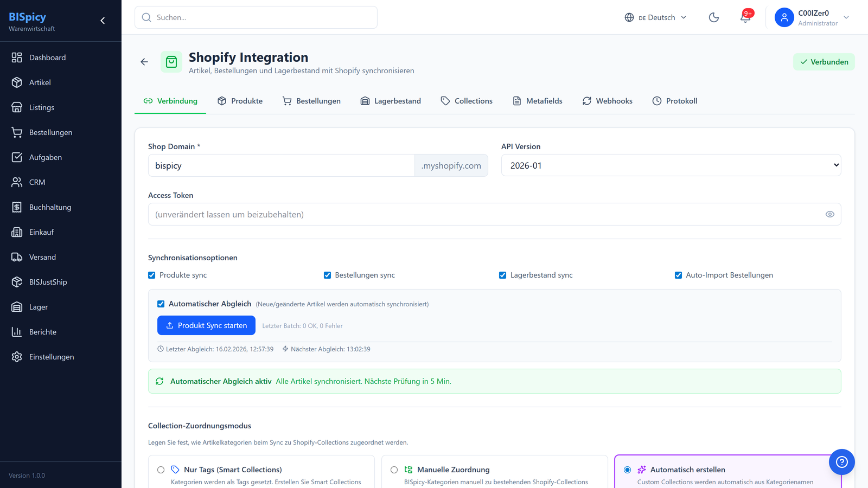Image resolution: width=868 pixels, height=488 pixels.
Task: Open notifications via the bell icon
Action: coord(744,18)
